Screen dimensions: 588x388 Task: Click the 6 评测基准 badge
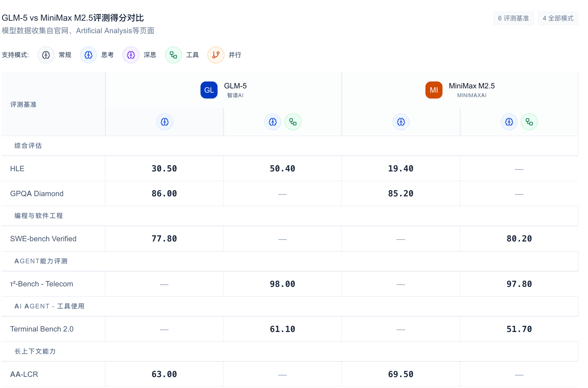(513, 18)
